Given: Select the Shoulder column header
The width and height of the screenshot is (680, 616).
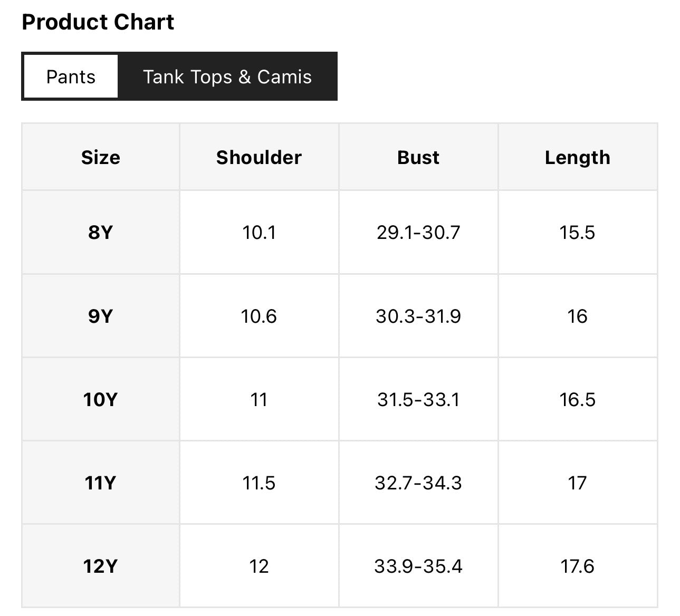Looking at the screenshot, I should click(x=259, y=157).
